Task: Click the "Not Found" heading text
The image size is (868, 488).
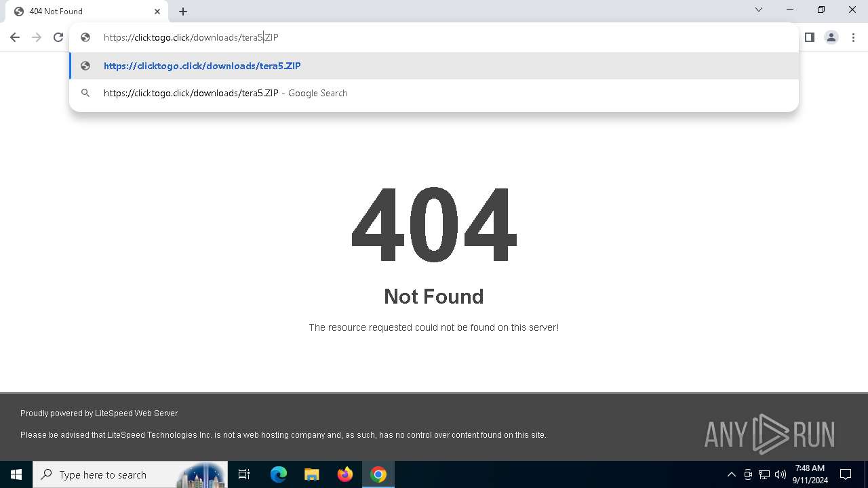Action: click(434, 296)
